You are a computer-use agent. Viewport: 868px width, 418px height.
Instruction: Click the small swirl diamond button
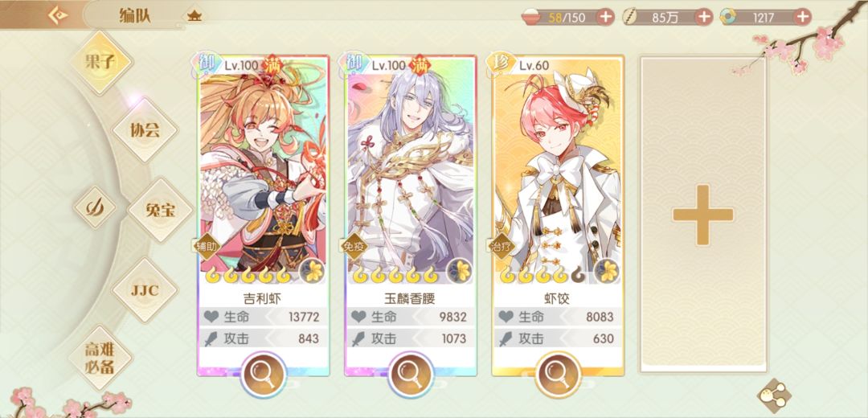pos(95,207)
